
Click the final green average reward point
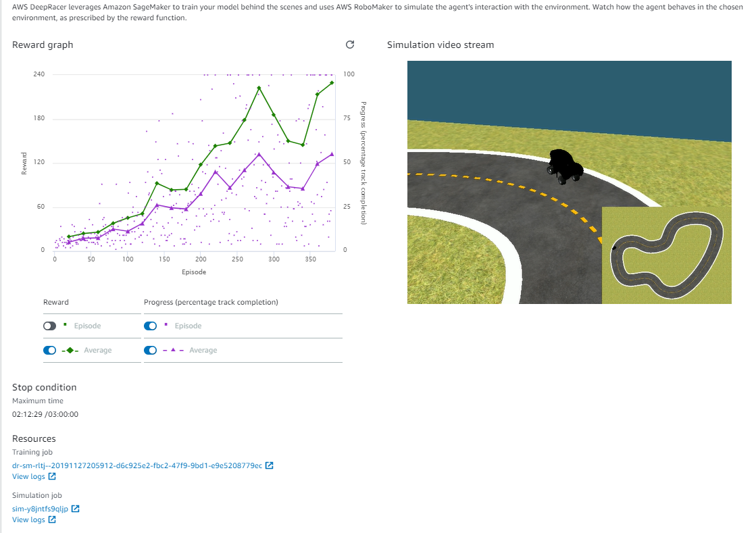[332, 82]
